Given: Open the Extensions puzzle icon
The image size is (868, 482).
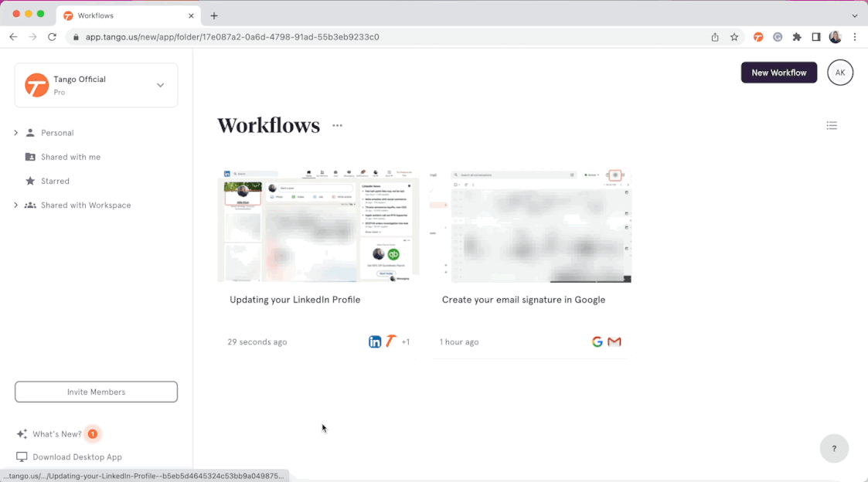Looking at the screenshot, I should (797, 37).
